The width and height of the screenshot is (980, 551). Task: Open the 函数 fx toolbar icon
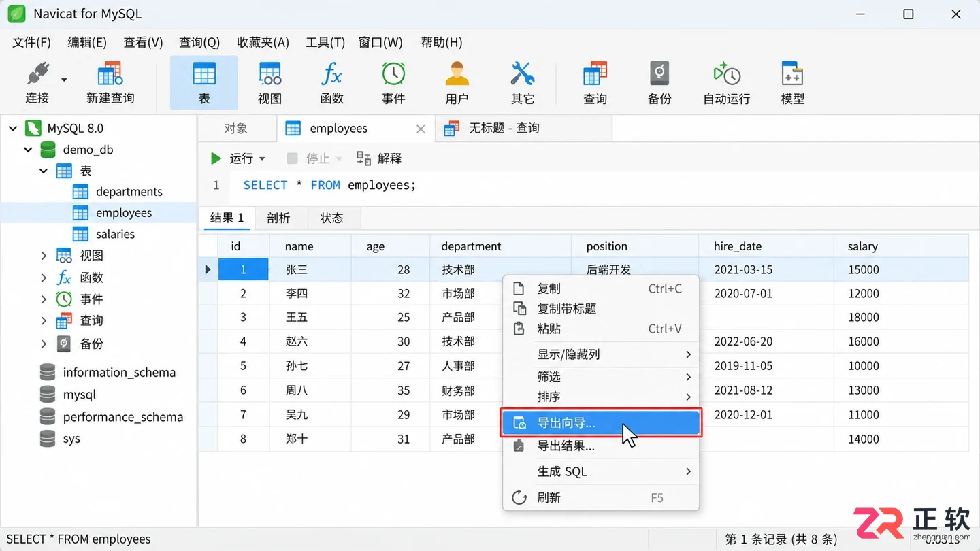click(x=331, y=83)
